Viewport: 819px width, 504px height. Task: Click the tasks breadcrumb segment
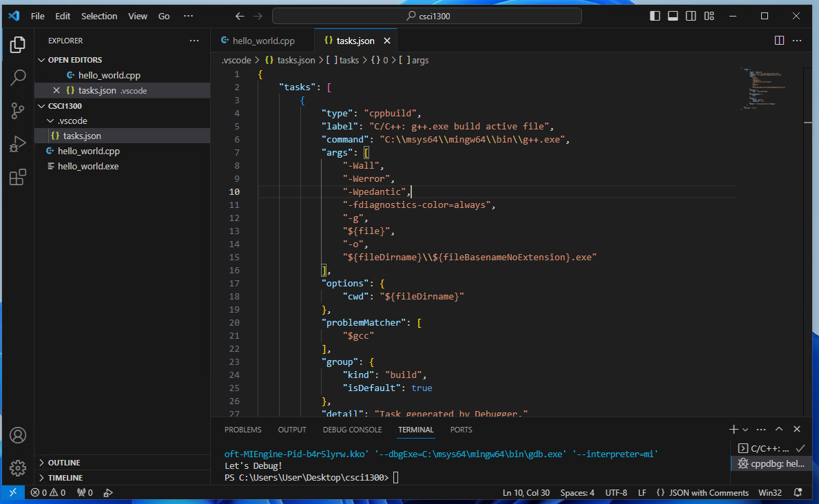pyautogui.click(x=342, y=60)
